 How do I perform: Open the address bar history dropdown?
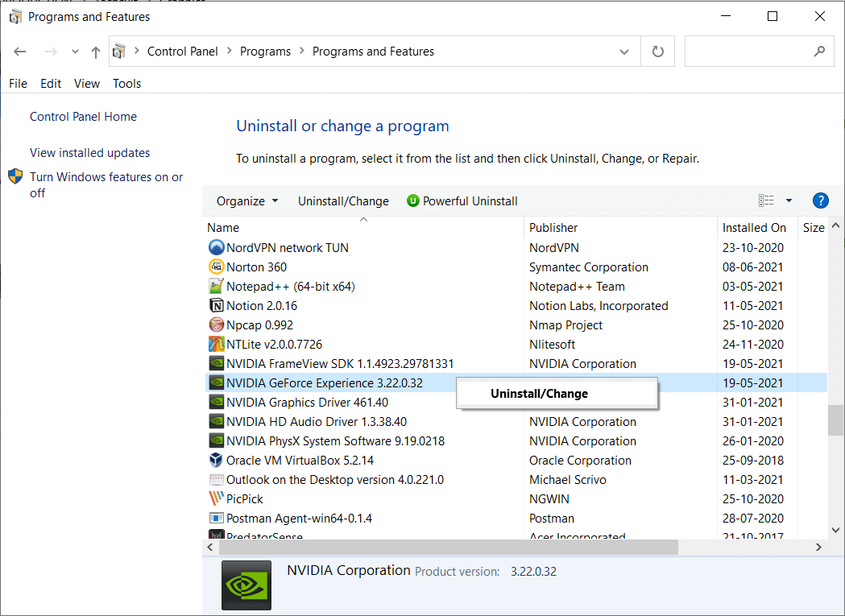(624, 51)
